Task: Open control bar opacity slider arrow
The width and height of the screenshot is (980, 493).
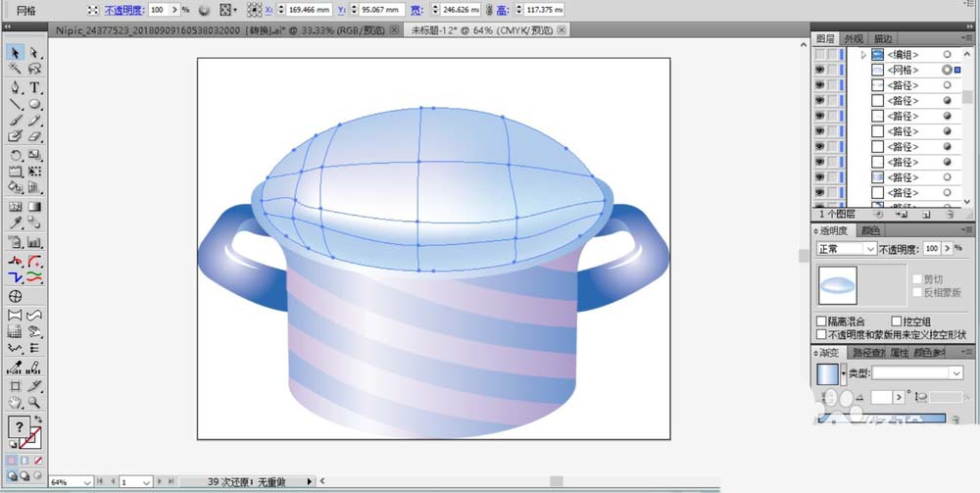Action: pyautogui.click(x=174, y=10)
